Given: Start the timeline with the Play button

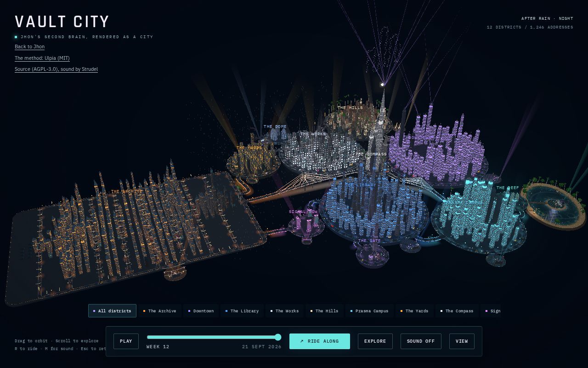Looking at the screenshot, I should [126, 341].
